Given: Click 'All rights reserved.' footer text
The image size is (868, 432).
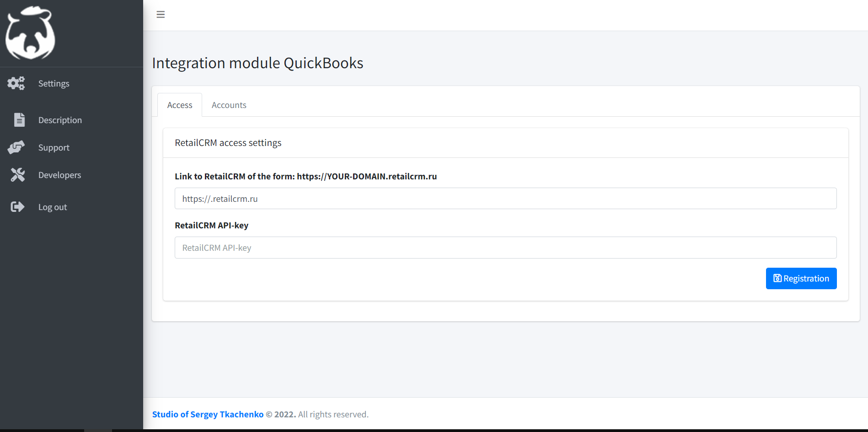Looking at the screenshot, I should (333, 414).
